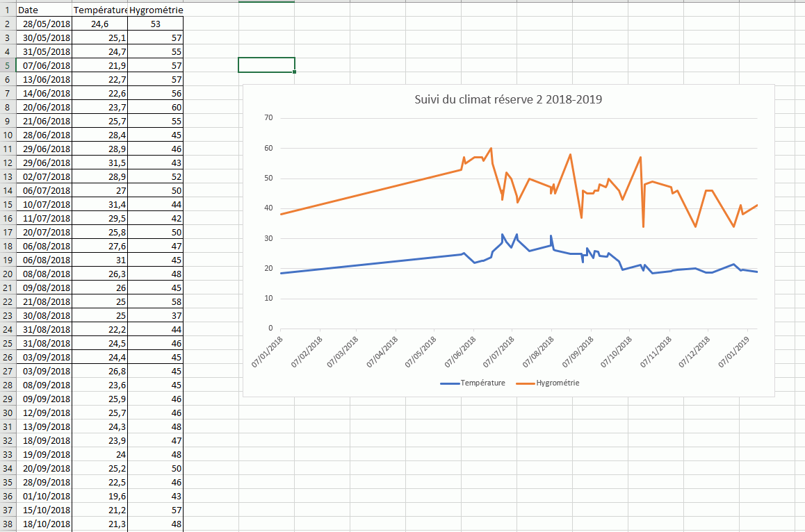Select the Date header cell
Screen dimensions: 805x532
[44, 10]
